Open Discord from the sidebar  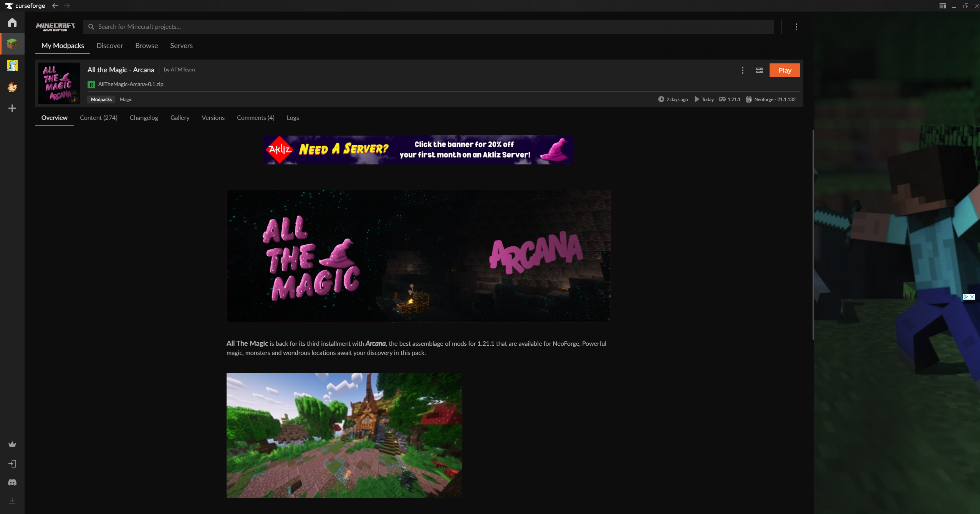click(x=12, y=482)
